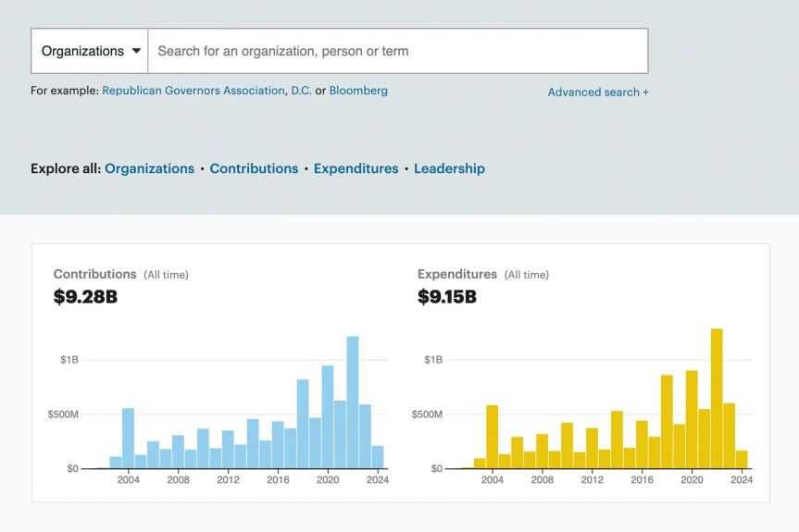Open Republican Governors Association example link
Screen dimensions: 799x532
click(194, 91)
